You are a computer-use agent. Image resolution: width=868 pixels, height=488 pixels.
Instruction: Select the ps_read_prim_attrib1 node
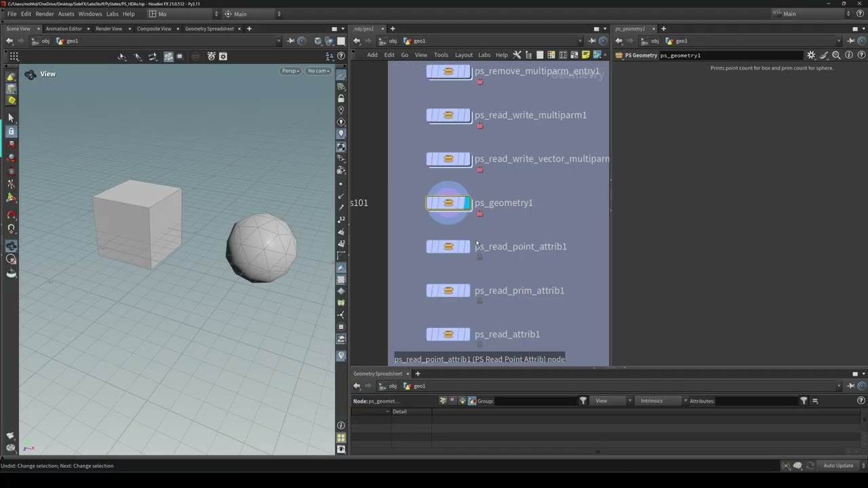pos(448,291)
